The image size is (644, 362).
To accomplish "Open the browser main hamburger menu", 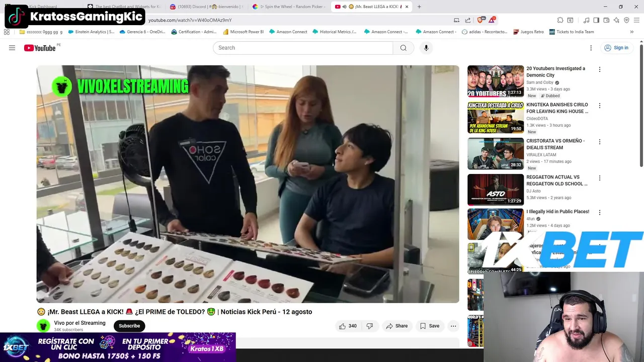I will 636,20.
